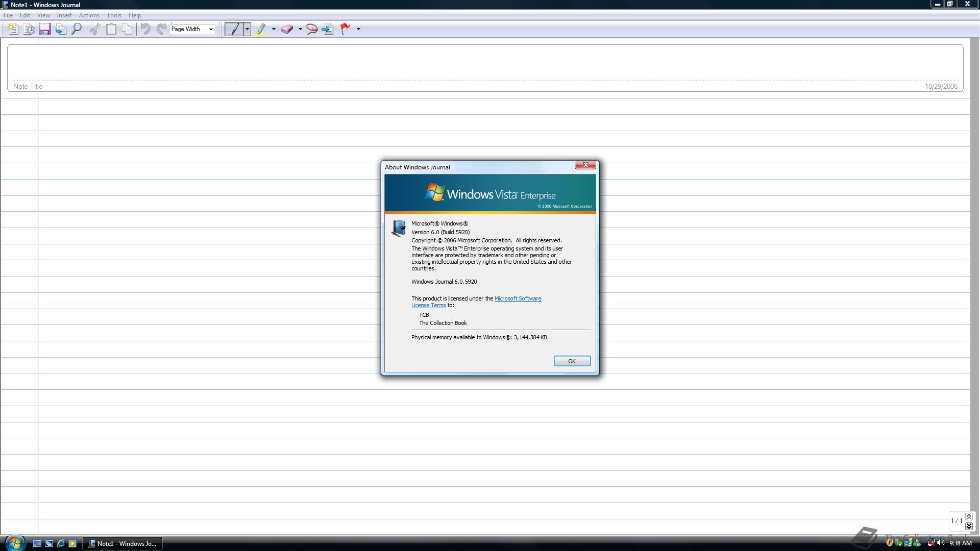Open the Insert menu
The width and height of the screenshot is (980, 551).
pyautogui.click(x=64, y=15)
